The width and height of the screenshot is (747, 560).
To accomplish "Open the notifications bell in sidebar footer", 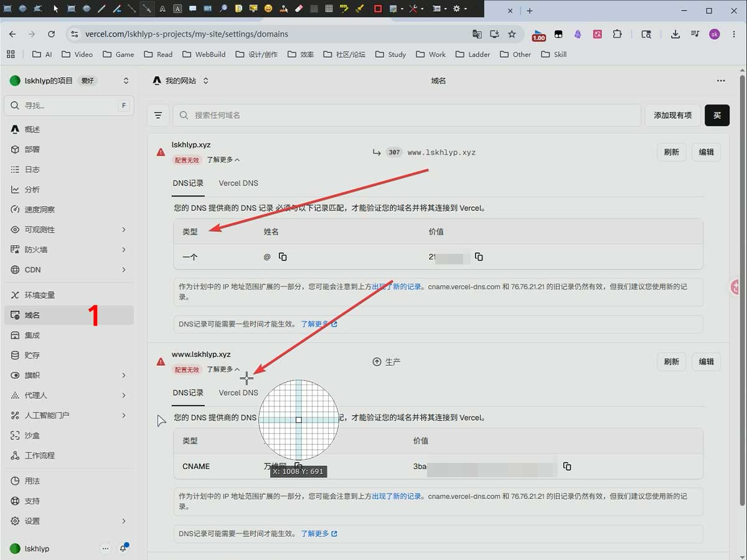I will tap(123, 548).
